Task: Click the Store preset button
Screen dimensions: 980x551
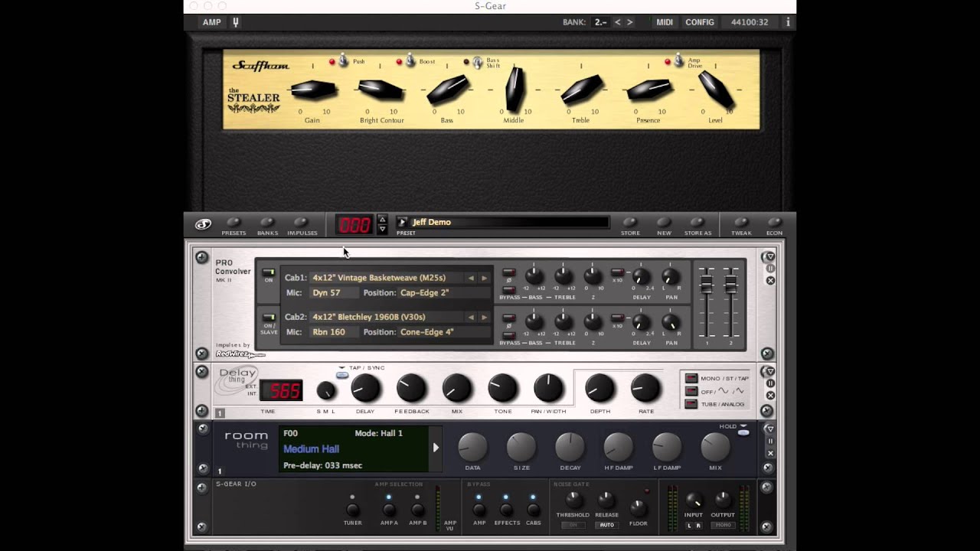Action: tap(630, 223)
